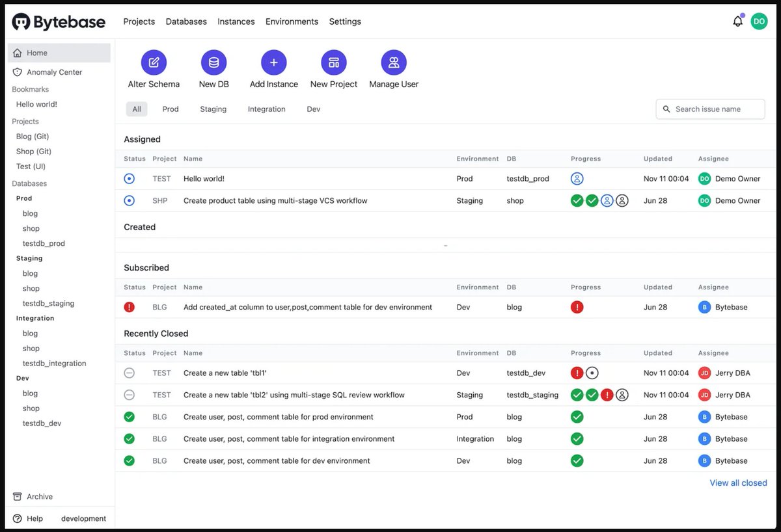
Task: Click the Bytebase logo
Action: pyautogui.click(x=59, y=21)
